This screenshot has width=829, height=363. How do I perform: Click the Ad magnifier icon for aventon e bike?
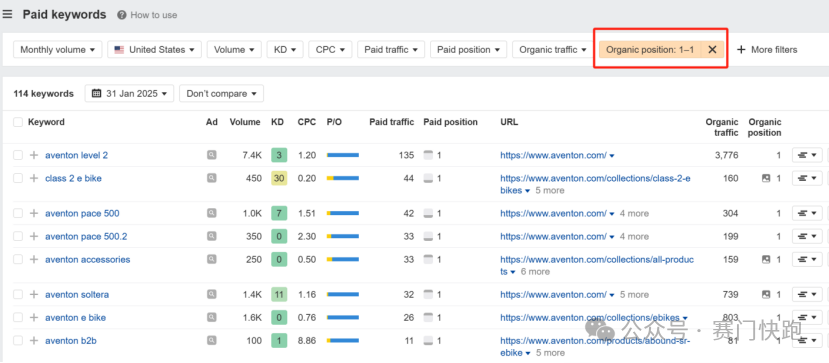tap(211, 318)
